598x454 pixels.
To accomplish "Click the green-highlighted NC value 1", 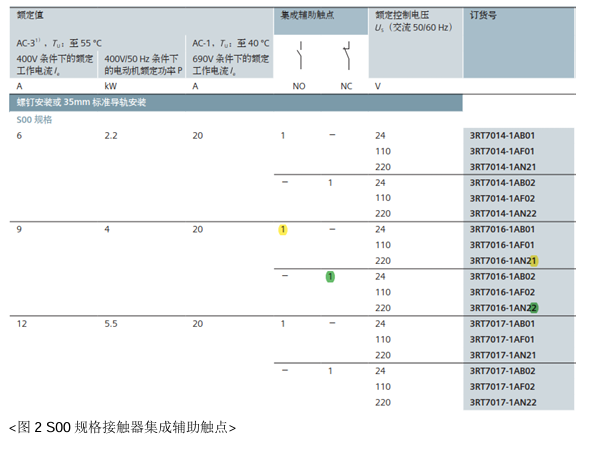I will click(x=330, y=277).
